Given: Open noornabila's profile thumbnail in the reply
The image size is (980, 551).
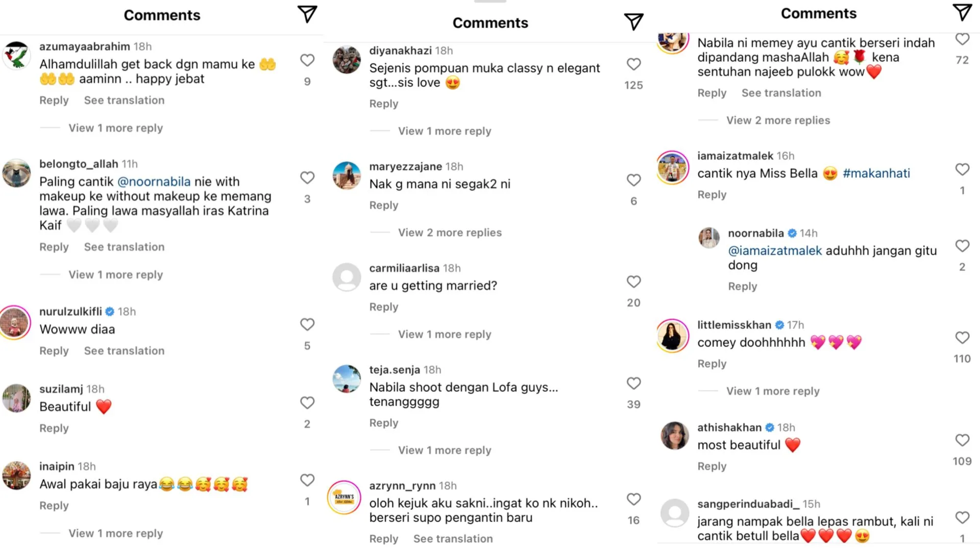Looking at the screenshot, I should 709,238.
